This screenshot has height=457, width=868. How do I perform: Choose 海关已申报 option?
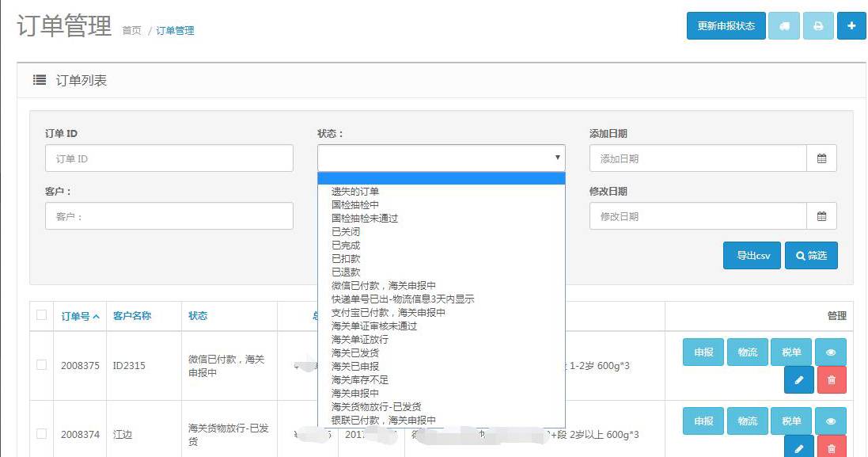pos(354,367)
